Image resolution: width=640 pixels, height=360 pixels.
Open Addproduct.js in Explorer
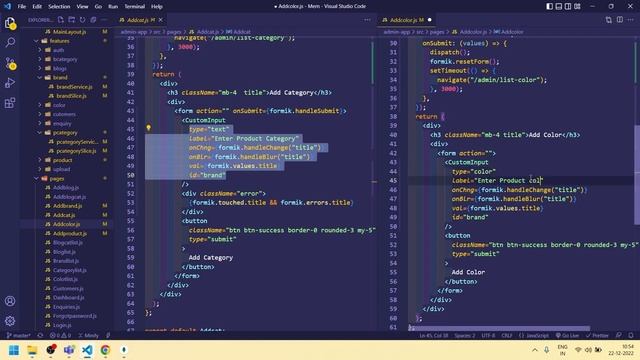[70, 233]
